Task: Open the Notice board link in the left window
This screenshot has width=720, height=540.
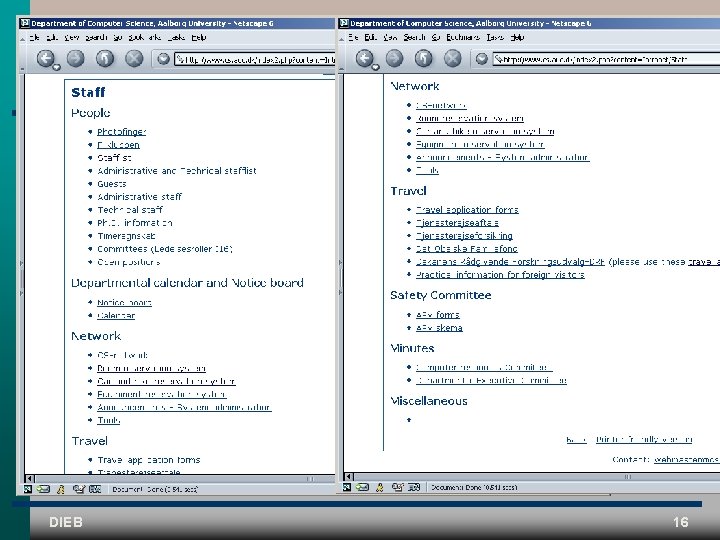Action: pyautogui.click(x=124, y=303)
